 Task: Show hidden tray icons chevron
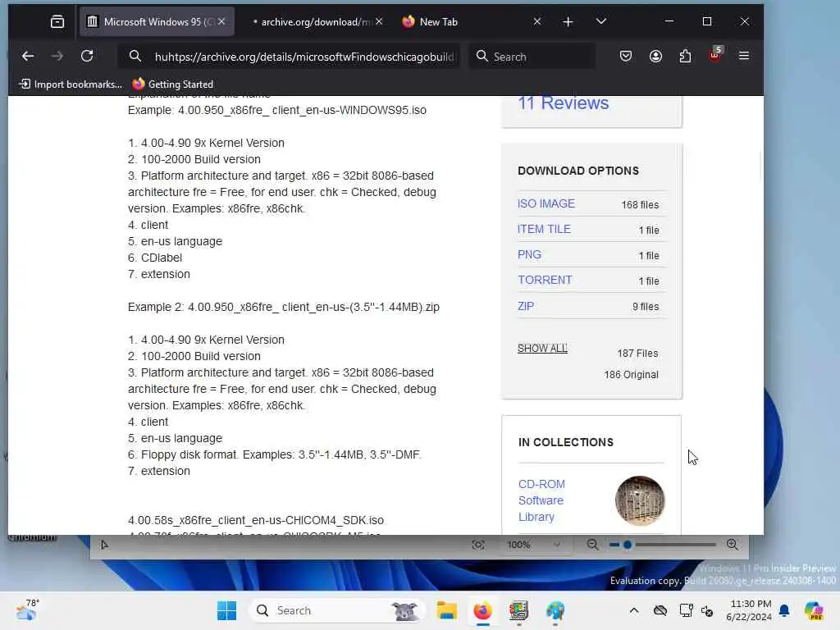point(634,610)
